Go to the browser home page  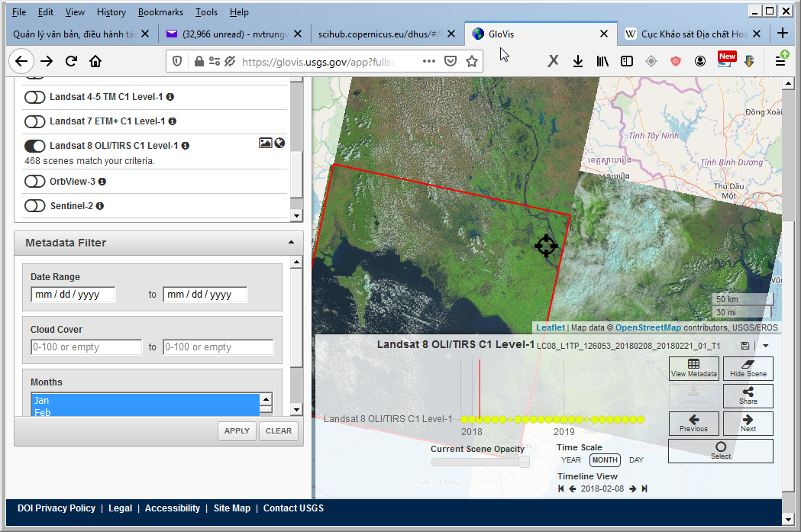(95, 61)
